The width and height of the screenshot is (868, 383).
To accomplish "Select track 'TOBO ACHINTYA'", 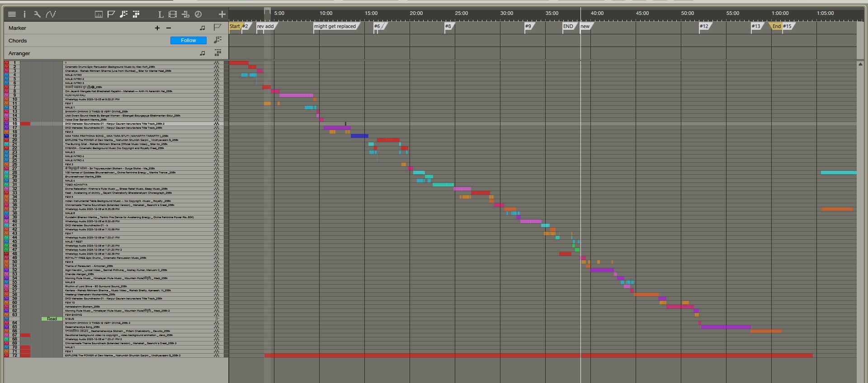I will point(76,185).
